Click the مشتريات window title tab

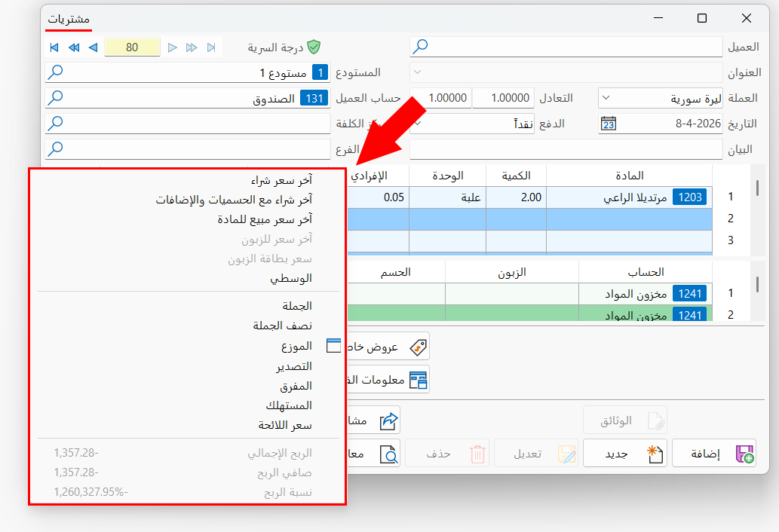69,20
